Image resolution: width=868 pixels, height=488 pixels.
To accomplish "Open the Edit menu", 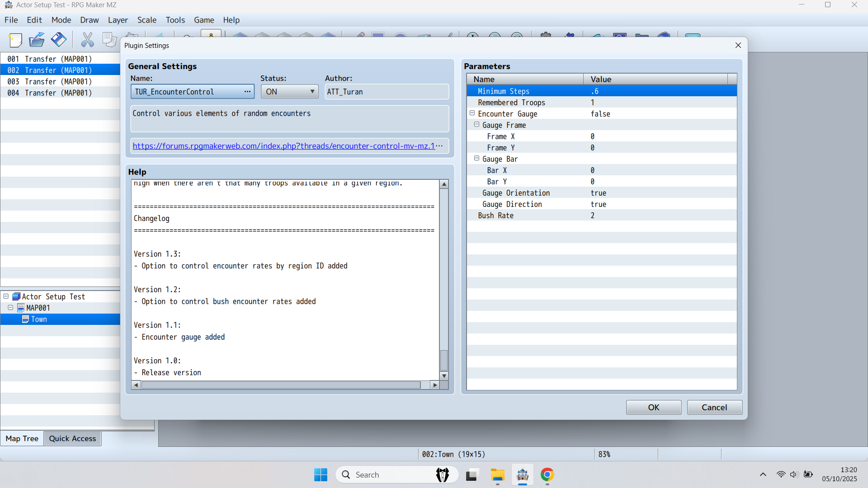I will tap(34, 20).
